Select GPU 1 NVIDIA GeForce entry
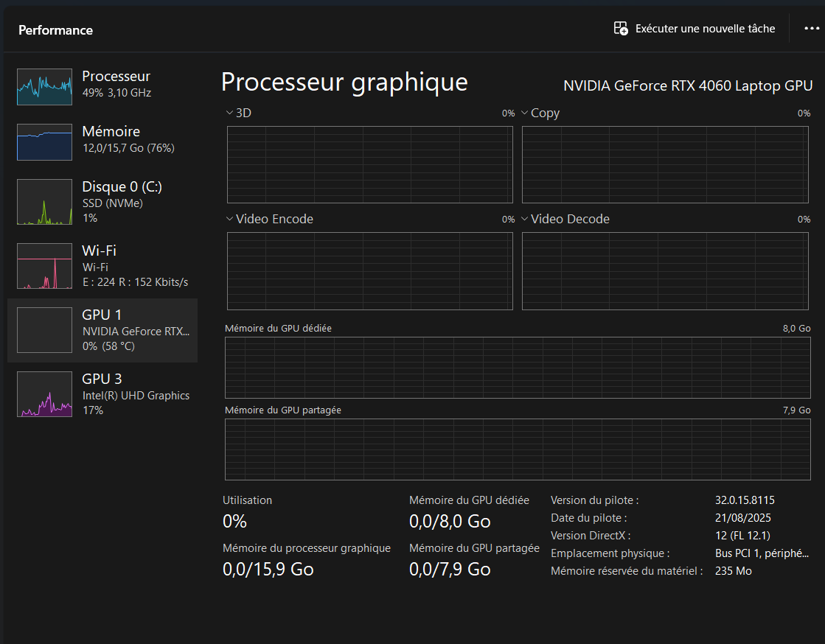This screenshot has height=644, width=825. (102, 330)
